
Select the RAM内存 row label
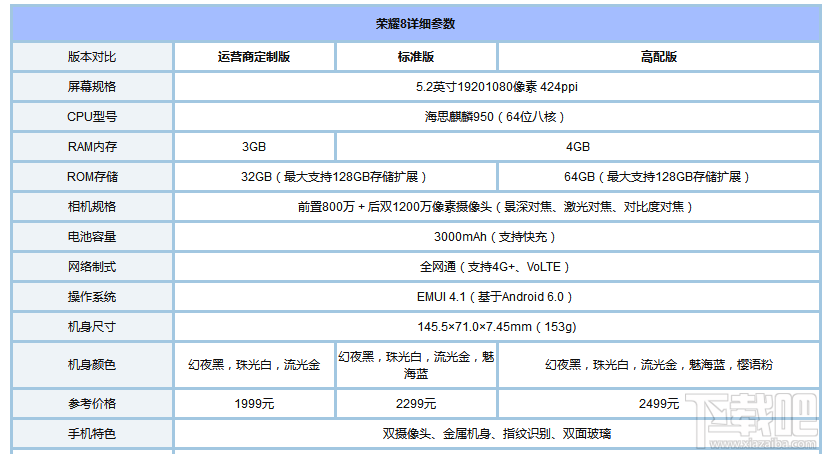point(92,147)
